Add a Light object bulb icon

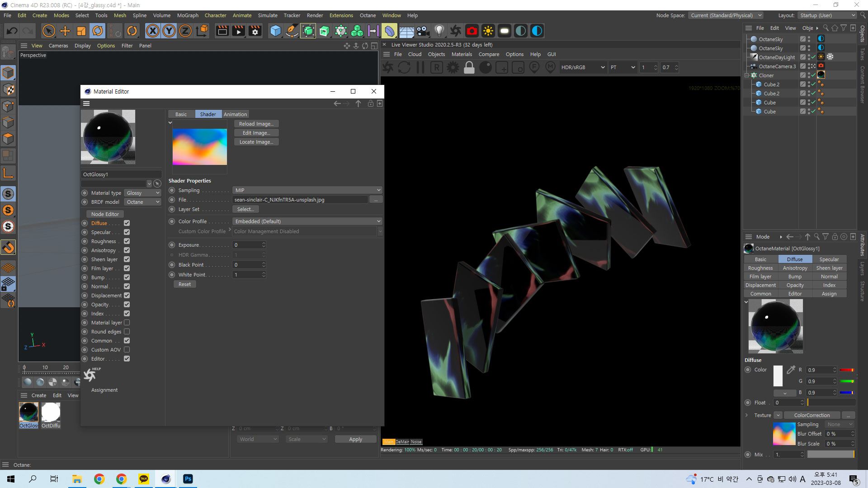click(439, 31)
